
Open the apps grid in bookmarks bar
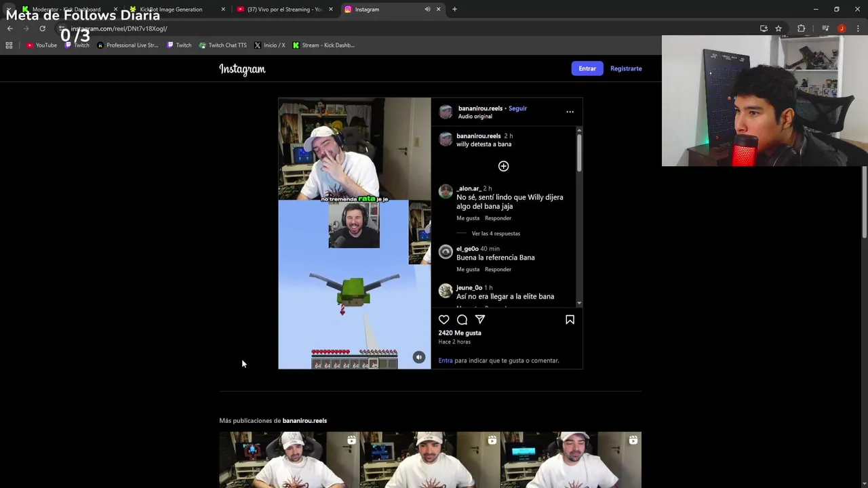(9, 45)
